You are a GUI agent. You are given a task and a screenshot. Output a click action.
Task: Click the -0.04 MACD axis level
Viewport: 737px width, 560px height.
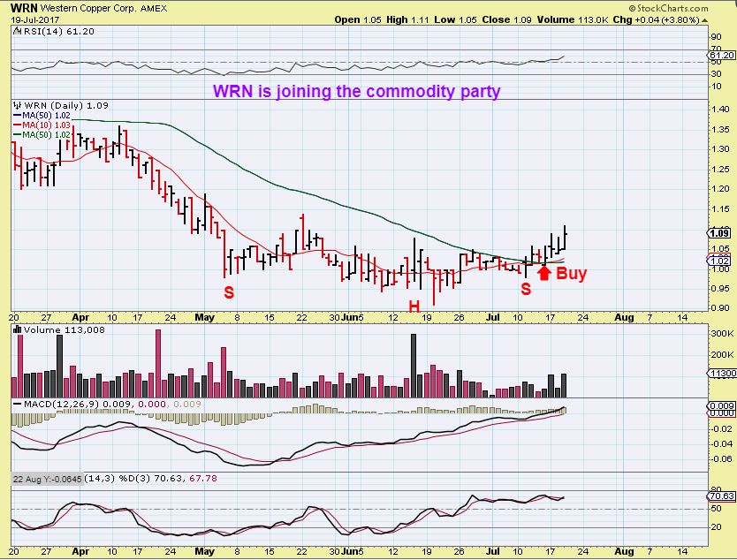[x=721, y=443]
